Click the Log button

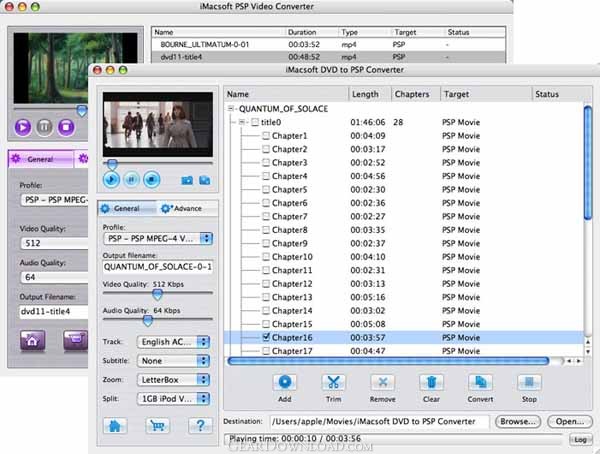580,439
